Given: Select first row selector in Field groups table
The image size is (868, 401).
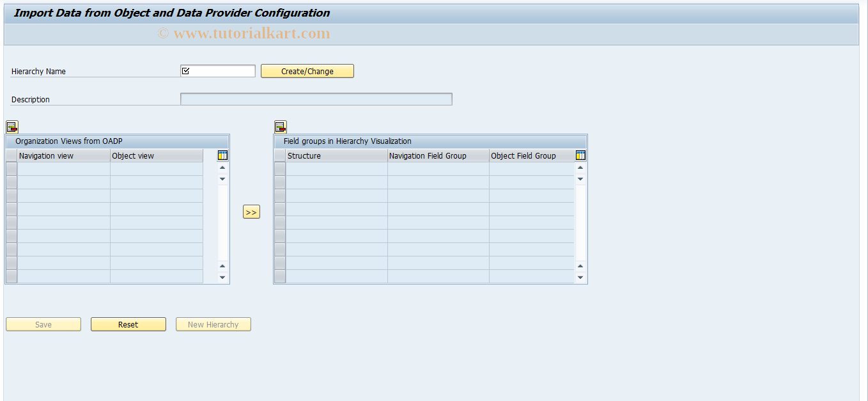Looking at the screenshot, I should click(280, 169).
